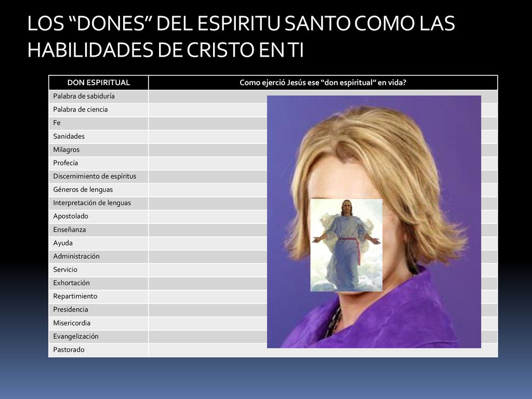Screen dimensions: 532x399
Task: Select the "Milagros" cell
Action: coord(99,150)
